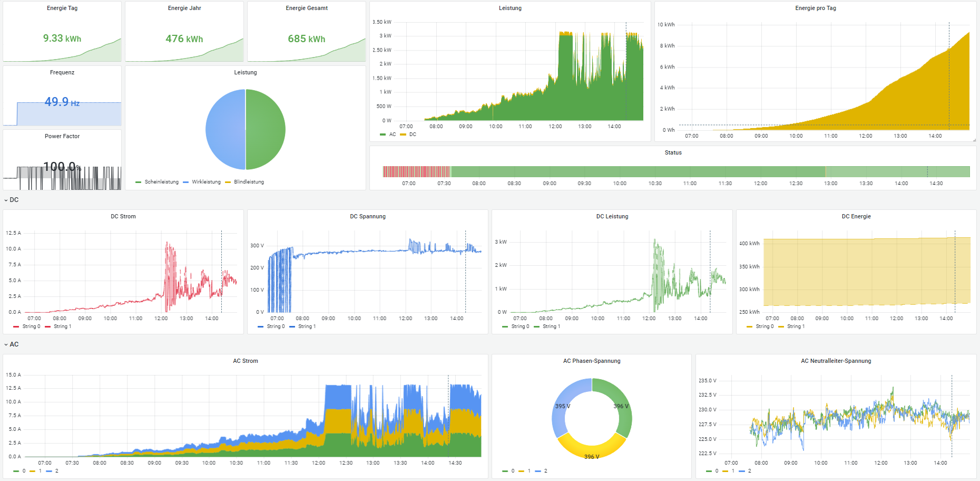Click the red striped section of Status bar
This screenshot has width=980, height=481.
(417, 171)
